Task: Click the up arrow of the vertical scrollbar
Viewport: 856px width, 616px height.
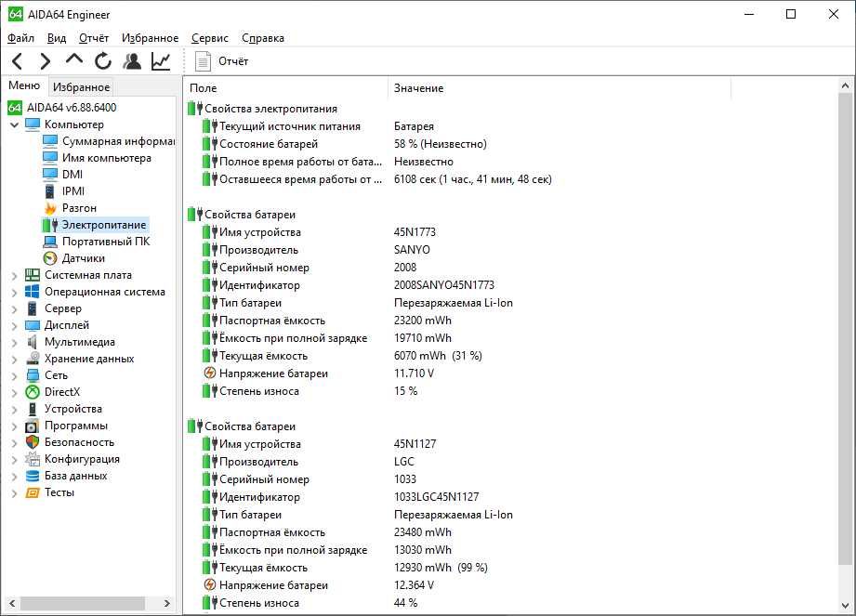Action: pyautogui.click(x=845, y=85)
